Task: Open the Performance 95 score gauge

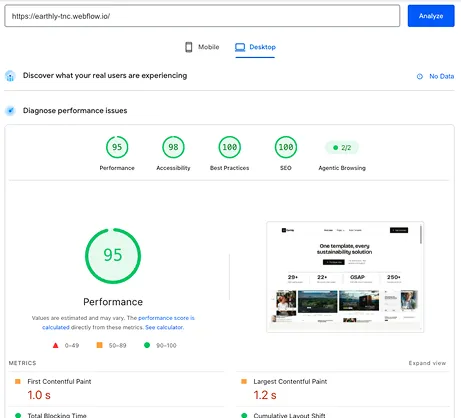Action: (x=117, y=147)
